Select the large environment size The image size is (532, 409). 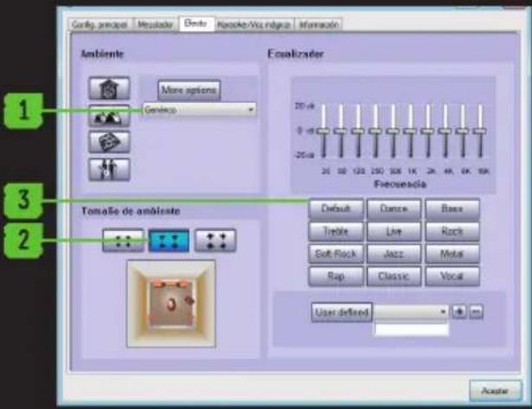click(x=215, y=241)
